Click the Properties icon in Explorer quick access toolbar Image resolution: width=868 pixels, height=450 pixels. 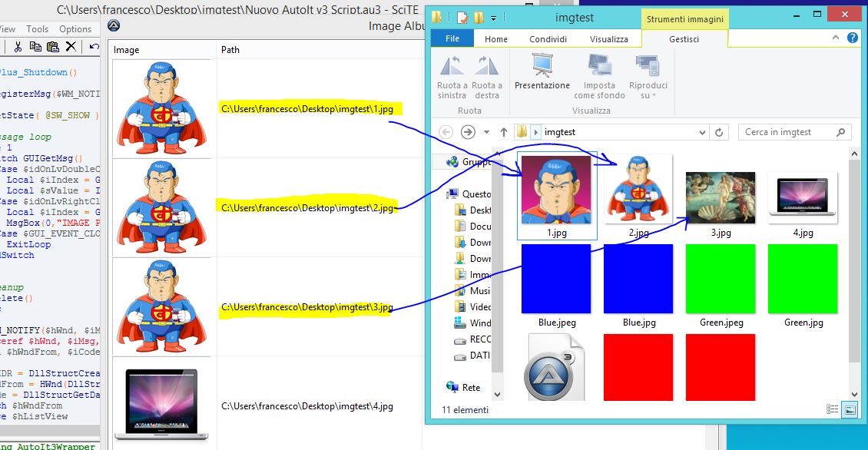462,18
